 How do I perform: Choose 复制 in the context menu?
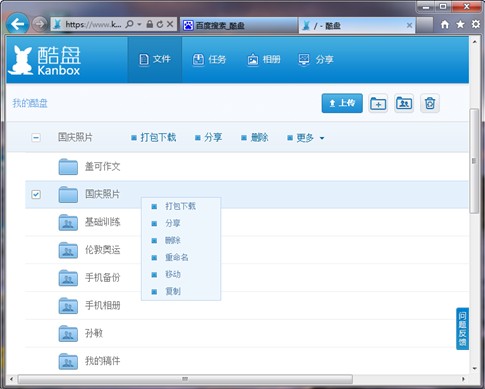tap(181, 291)
